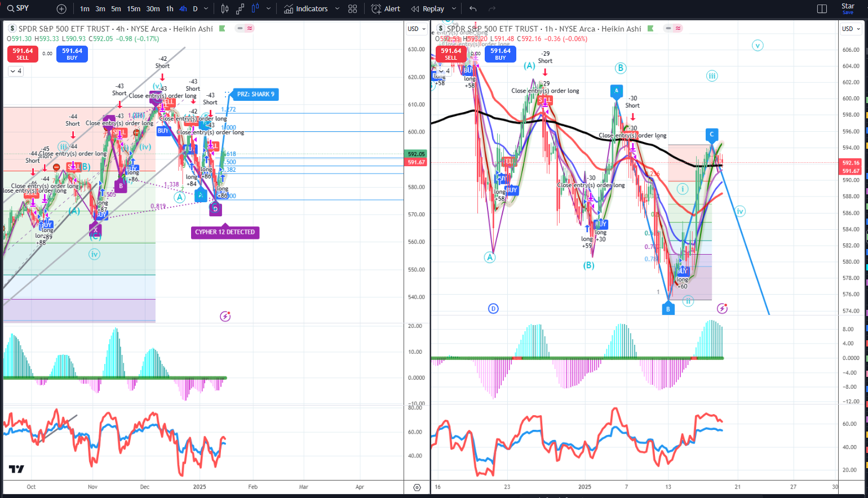The width and height of the screenshot is (868, 498).
Task: Click the TradingView logo on the 4h chart
Action: tap(16, 469)
